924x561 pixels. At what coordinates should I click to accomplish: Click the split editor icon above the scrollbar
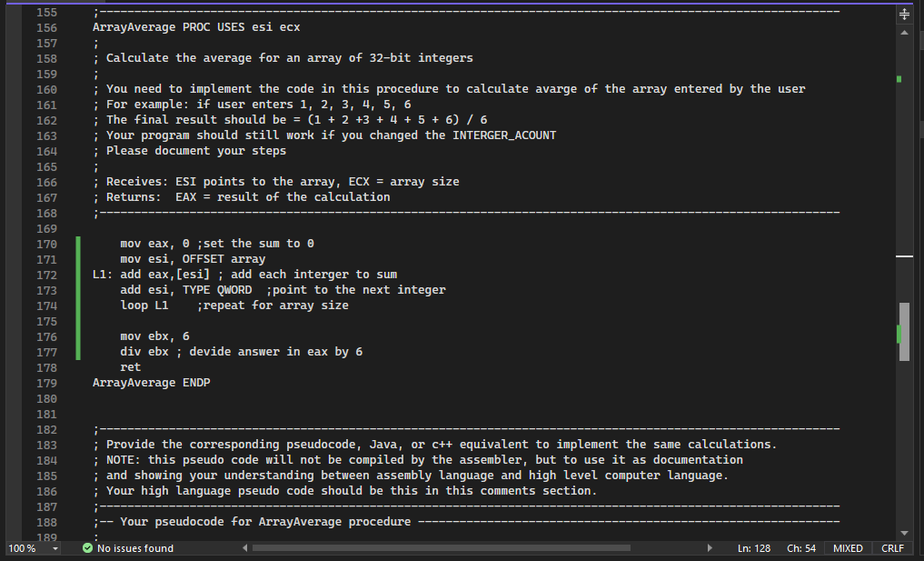coord(903,13)
